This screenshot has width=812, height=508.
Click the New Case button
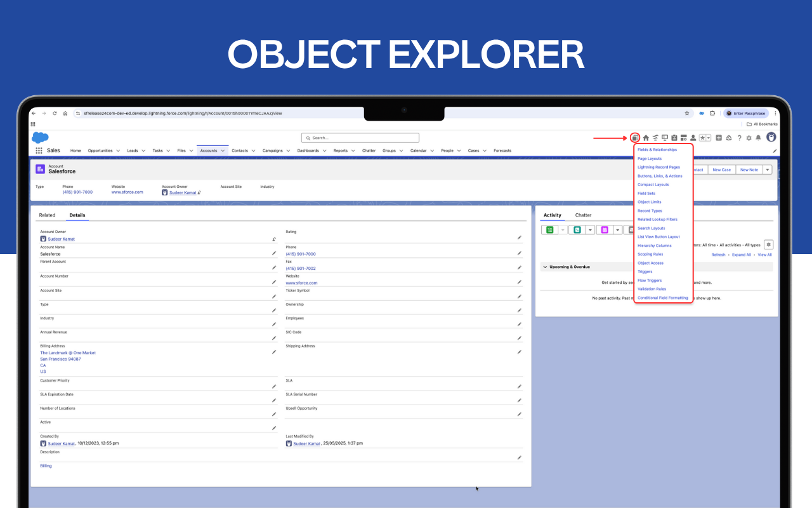pos(721,170)
